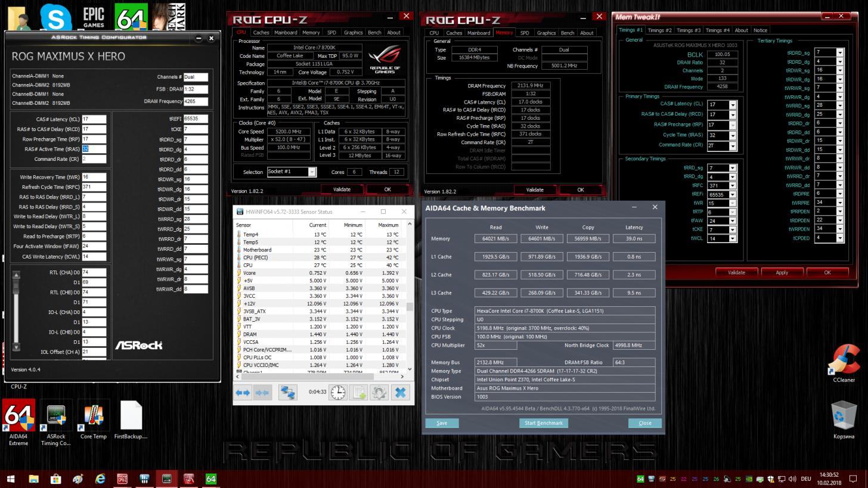The width and height of the screenshot is (868, 488).
Task: Click Apply in Mem TweakIt
Action: click(782, 272)
